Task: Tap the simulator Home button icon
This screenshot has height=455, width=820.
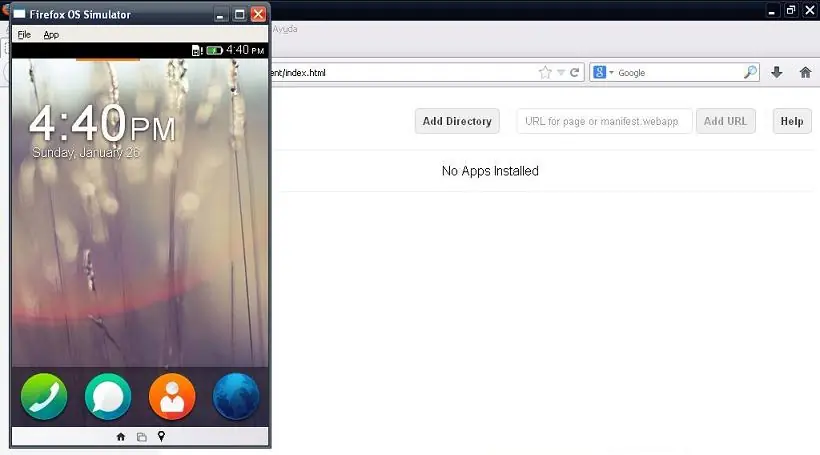Action: pos(121,437)
